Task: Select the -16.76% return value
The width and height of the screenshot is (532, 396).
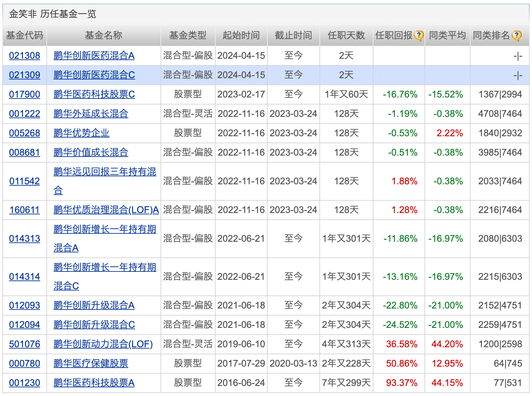Action: click(400, 94)
